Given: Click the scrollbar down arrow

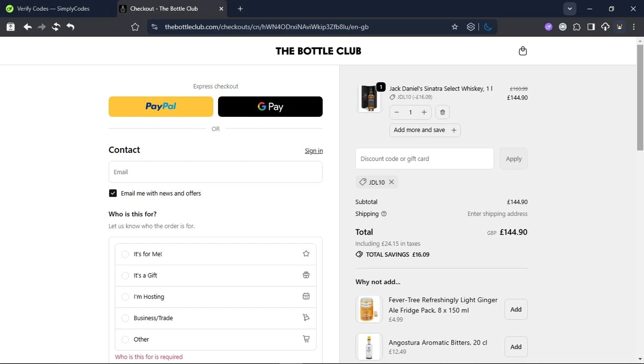Looking at the screenshot, I should (x=640, y=359).
